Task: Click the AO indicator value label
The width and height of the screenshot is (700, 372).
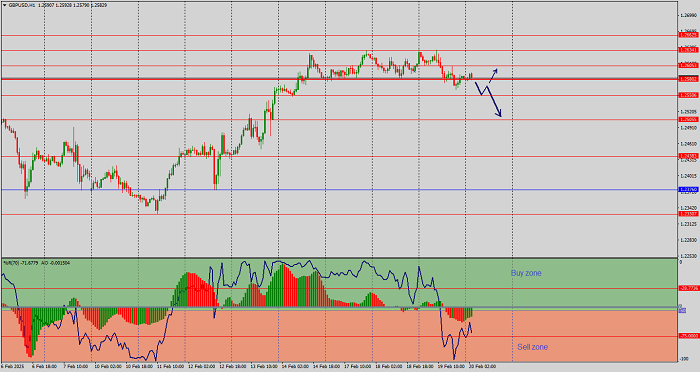Action: click(x=56, y=263)
